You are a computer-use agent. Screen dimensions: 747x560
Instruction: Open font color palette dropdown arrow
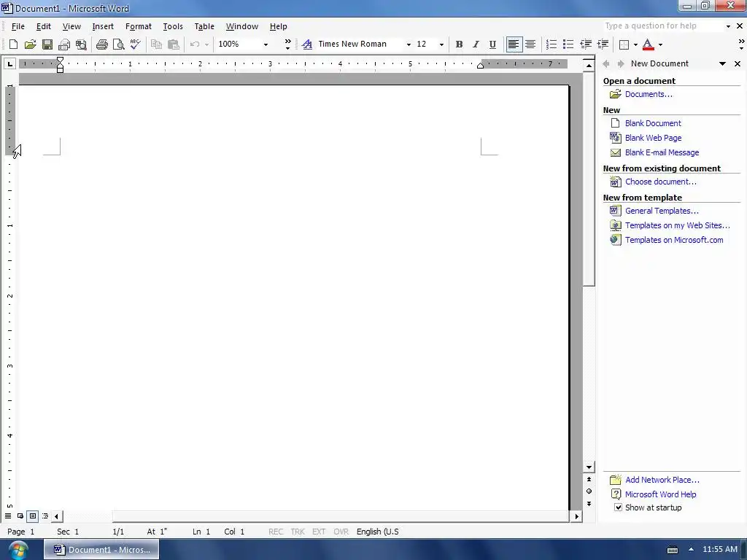click(x=660, y=44)
